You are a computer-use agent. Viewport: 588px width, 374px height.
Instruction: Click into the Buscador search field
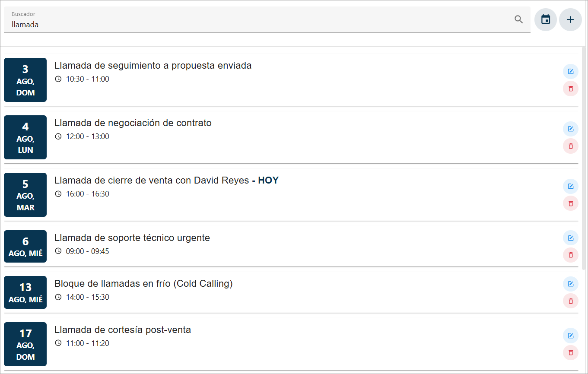coord(259,25)
